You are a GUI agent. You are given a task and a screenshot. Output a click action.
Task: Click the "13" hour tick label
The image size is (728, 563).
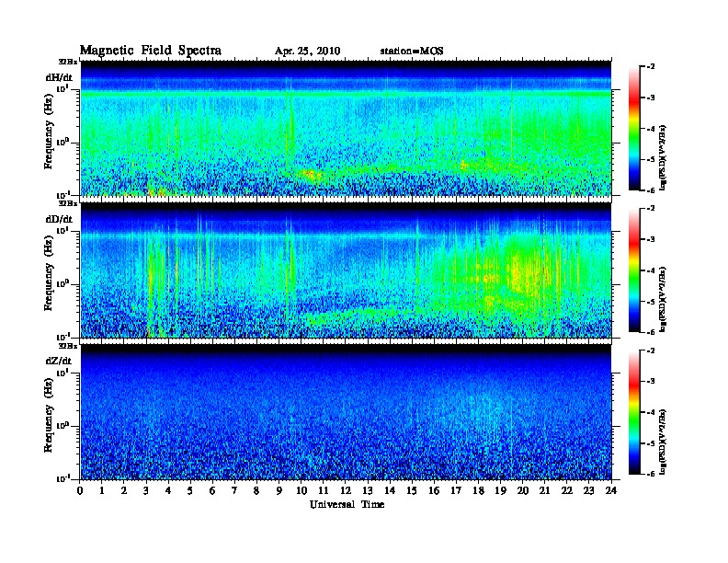point(368,491)
